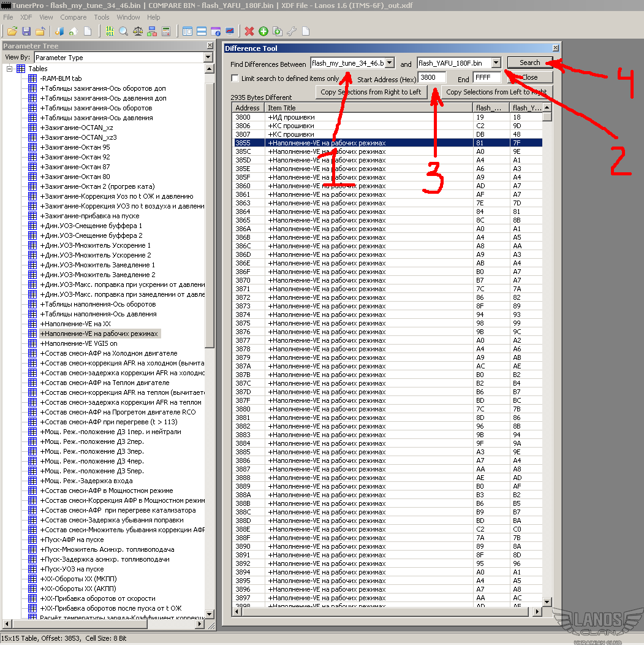The image size is (644, 645).
Task: Click the open bin folder toolbar icon
Action: [x=12, y=31]
